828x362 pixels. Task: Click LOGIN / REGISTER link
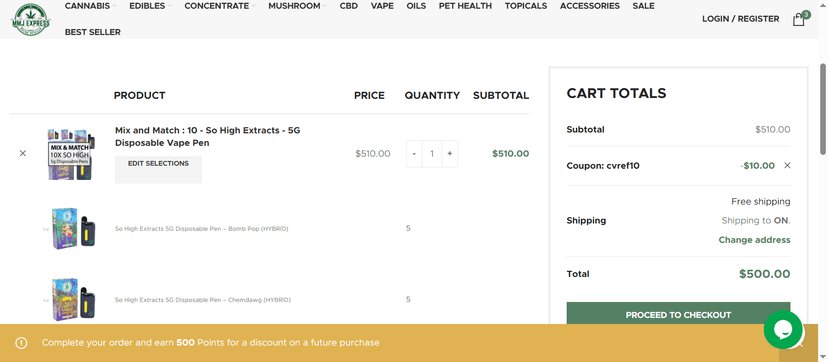click(740, 19)
